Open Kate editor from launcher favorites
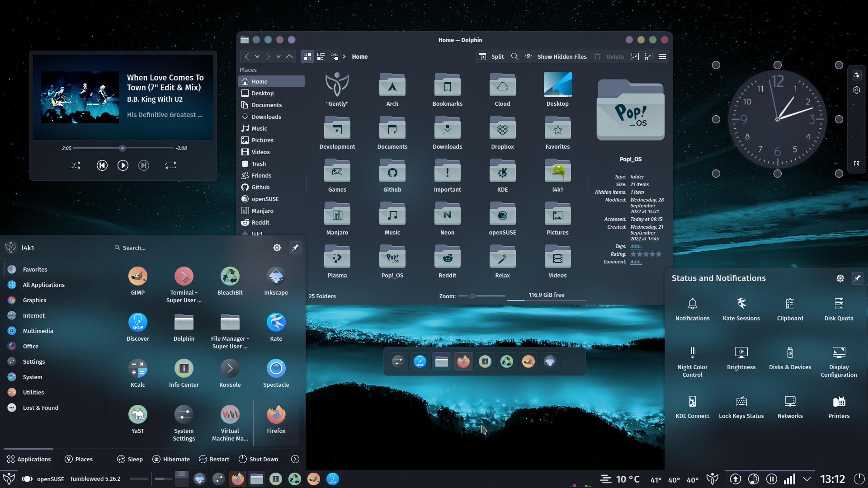868x488 pixels. point(276,327)
